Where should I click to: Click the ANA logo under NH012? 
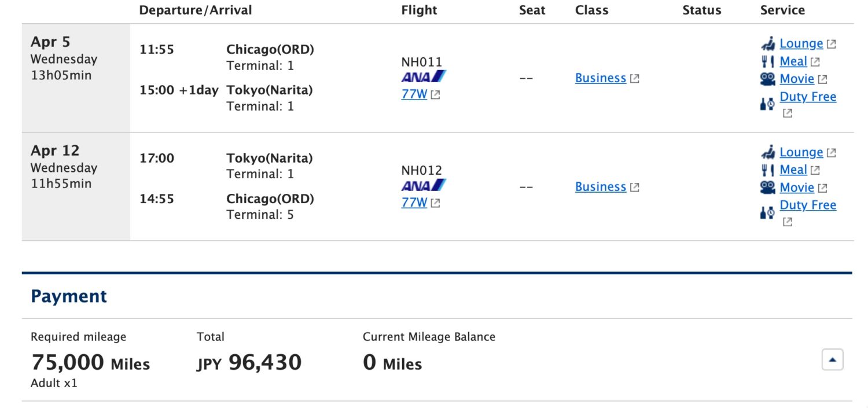pyautogui.click(x=424, y=185)
